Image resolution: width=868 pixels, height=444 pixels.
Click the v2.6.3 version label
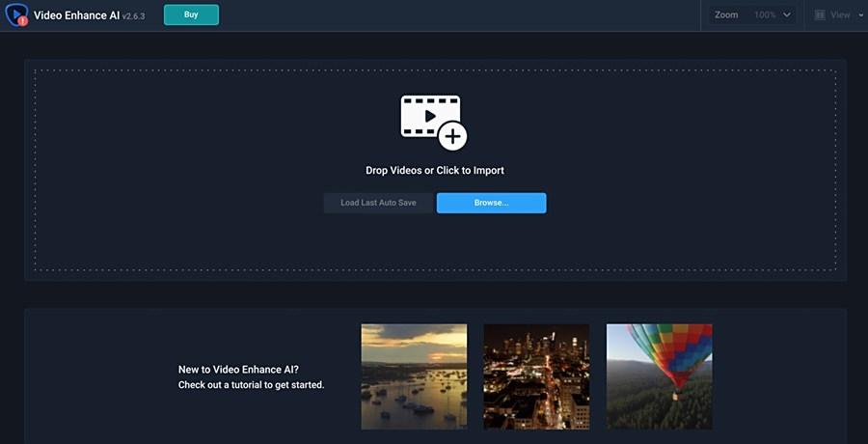point(133,16)
